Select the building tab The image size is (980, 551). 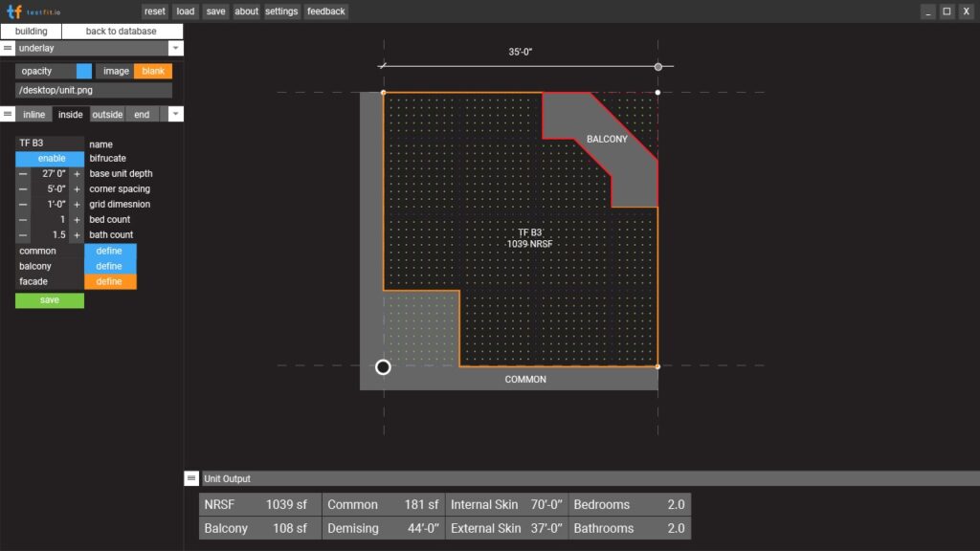click(x=31, y=31)
